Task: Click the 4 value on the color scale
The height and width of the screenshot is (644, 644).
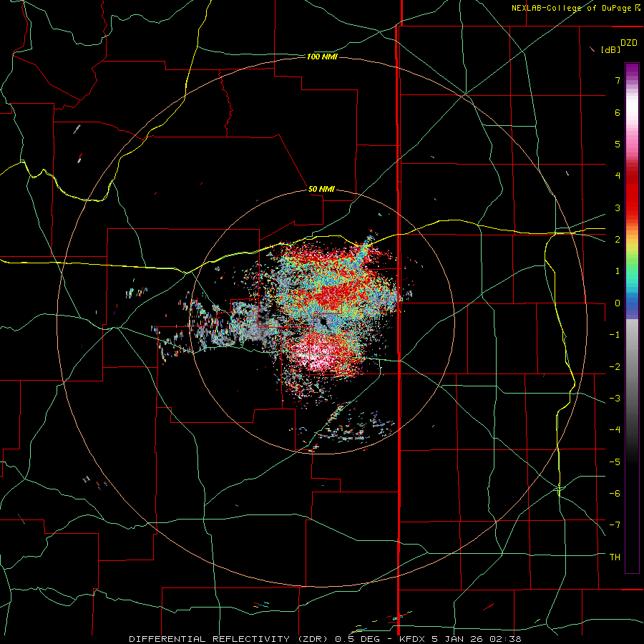Action: click(x=618, y=176)
